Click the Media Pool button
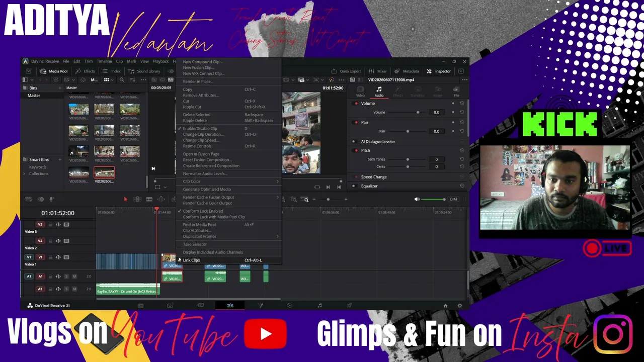644x362 pixels. click(54, 71)
